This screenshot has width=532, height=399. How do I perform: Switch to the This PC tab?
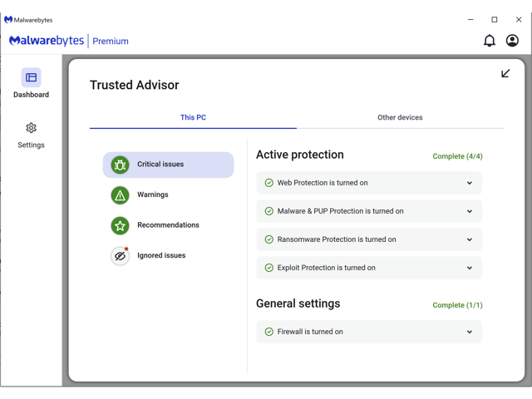[193, 117]
